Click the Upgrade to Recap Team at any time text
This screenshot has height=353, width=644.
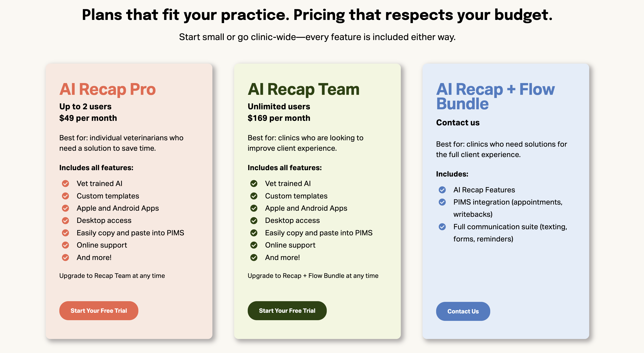(112, 276)
